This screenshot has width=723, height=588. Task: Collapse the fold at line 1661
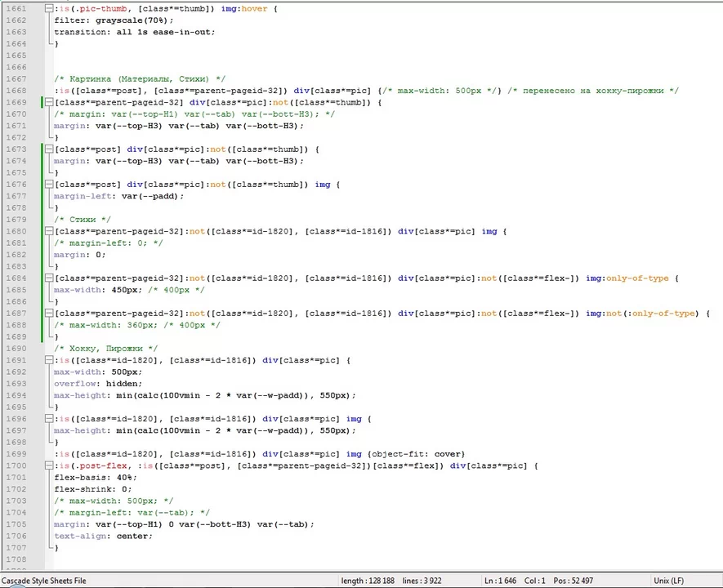pos(49,9)
